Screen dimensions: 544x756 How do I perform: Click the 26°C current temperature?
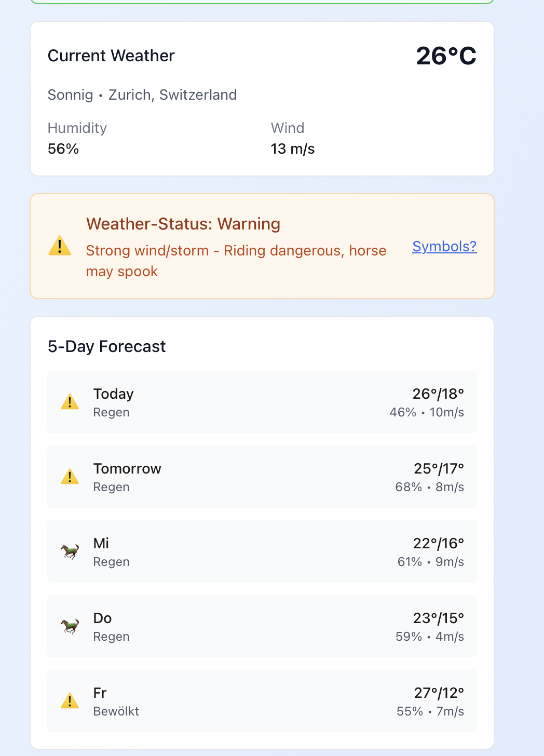[446, 56]
